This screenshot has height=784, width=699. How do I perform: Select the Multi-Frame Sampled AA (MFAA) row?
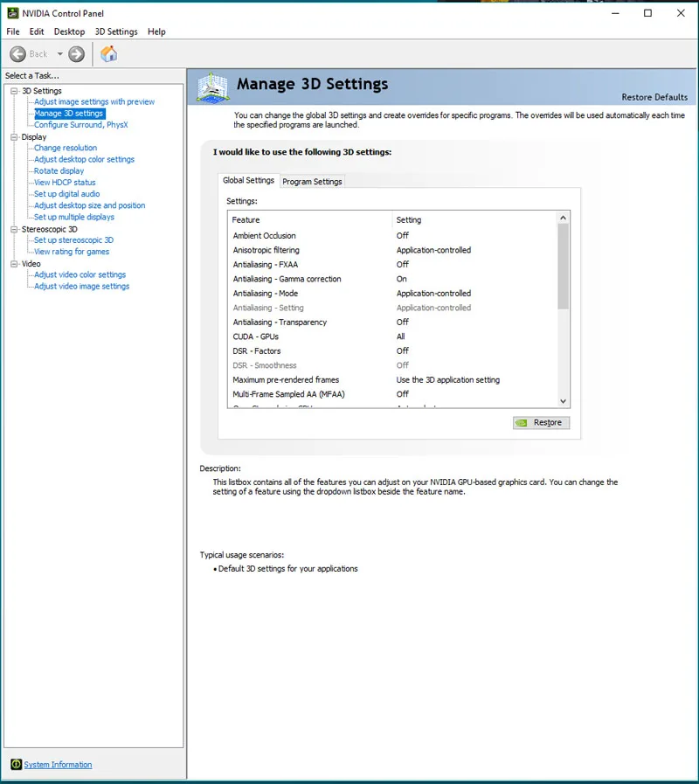392,394
